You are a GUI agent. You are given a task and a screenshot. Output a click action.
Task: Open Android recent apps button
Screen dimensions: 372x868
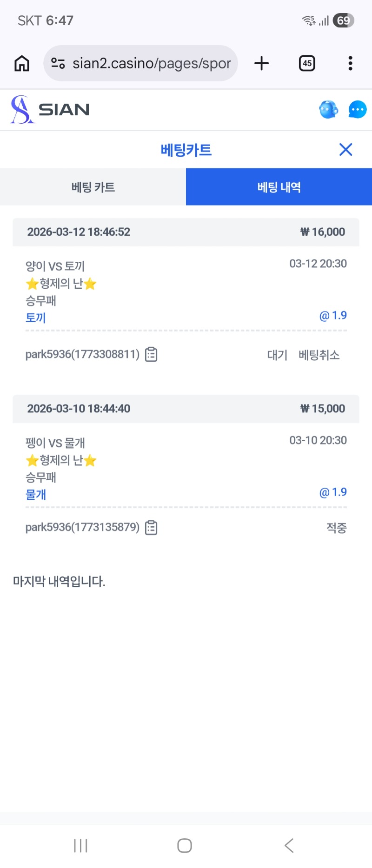(x=80, y=845)
